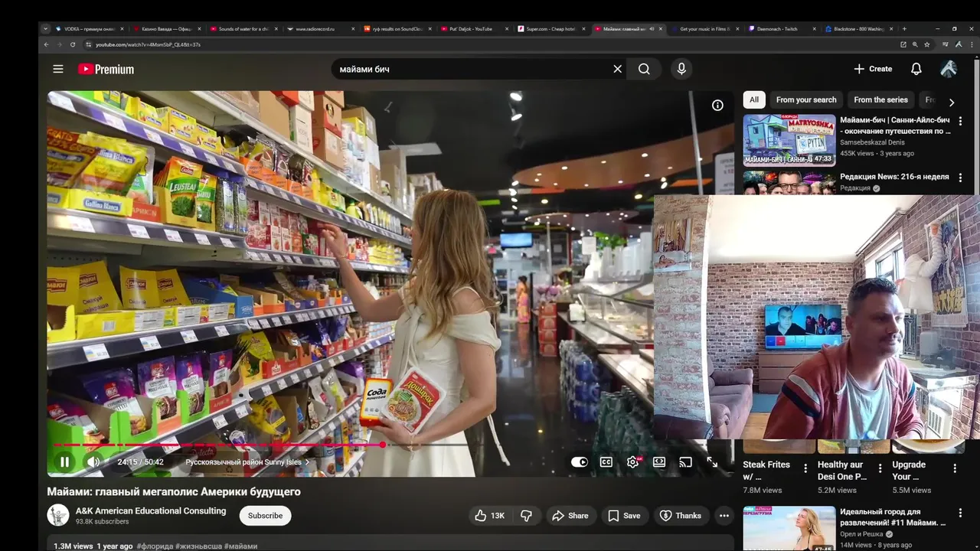
Task: Open Идеальный город для развлечений video thumbnail
Action: pyautogui.click(x=789, y=529)
